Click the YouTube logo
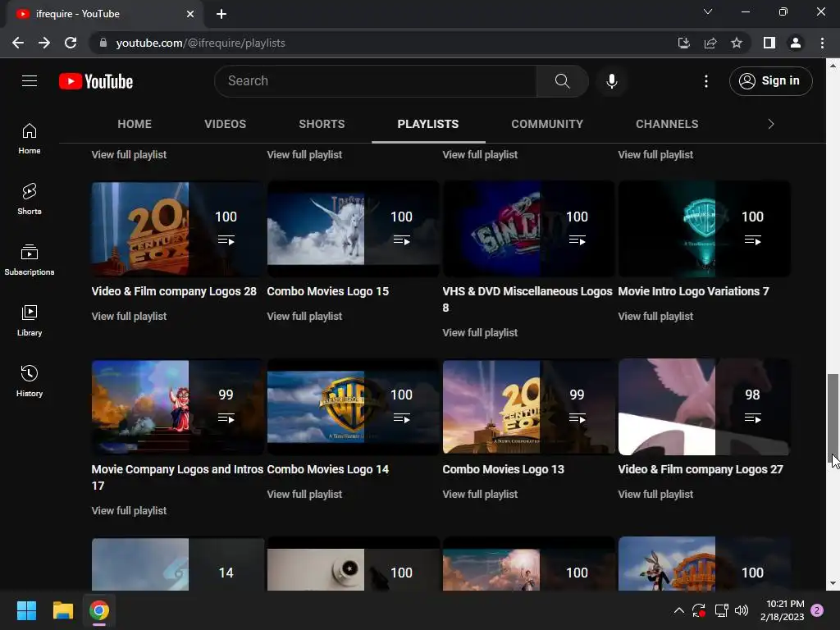Screen dimensions: 840x630 click(x=96, y=81)
